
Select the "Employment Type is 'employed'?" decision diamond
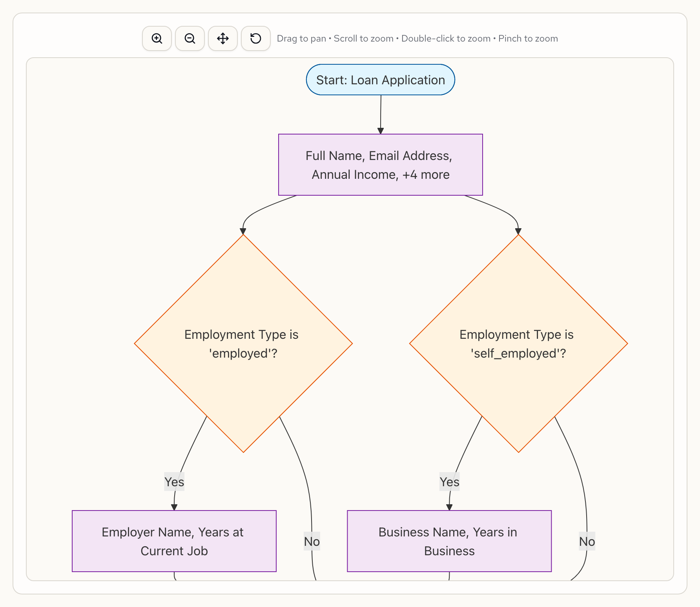click(x=243, y=343)
